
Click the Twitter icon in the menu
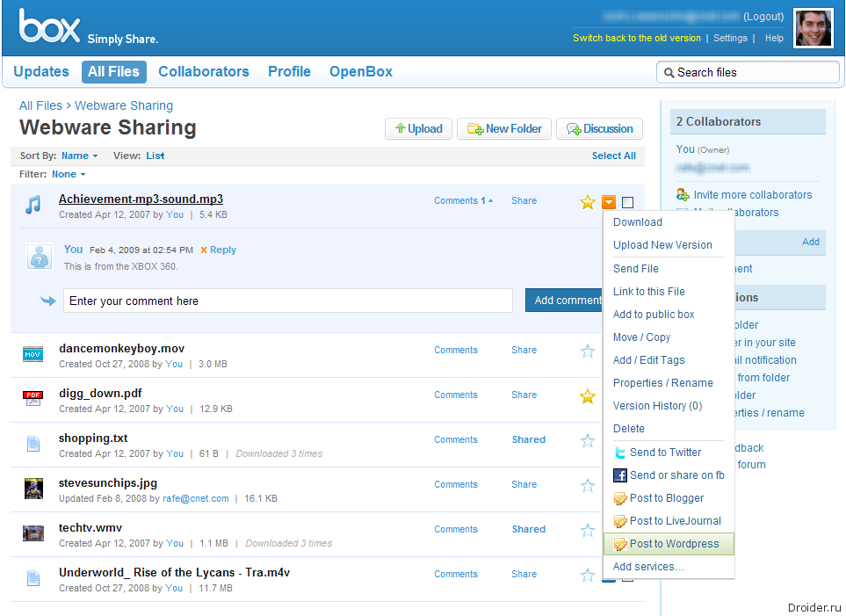coord(620,453)
